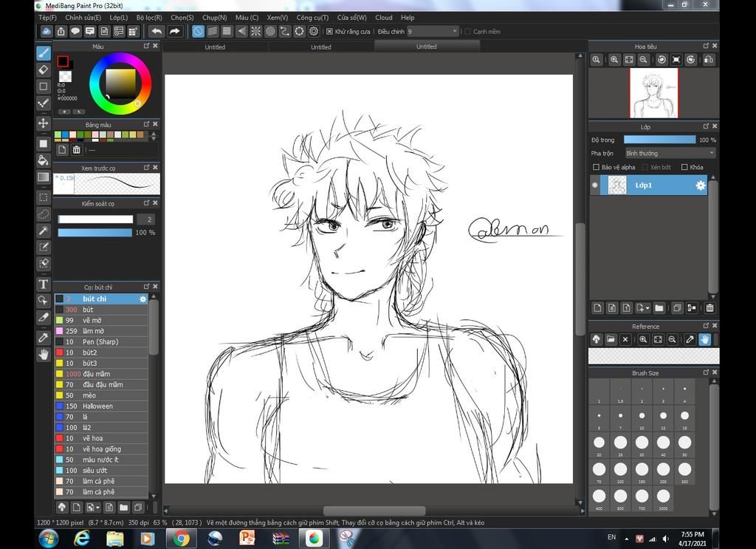Zoom in using the Navigator panel

click(614, 60)
